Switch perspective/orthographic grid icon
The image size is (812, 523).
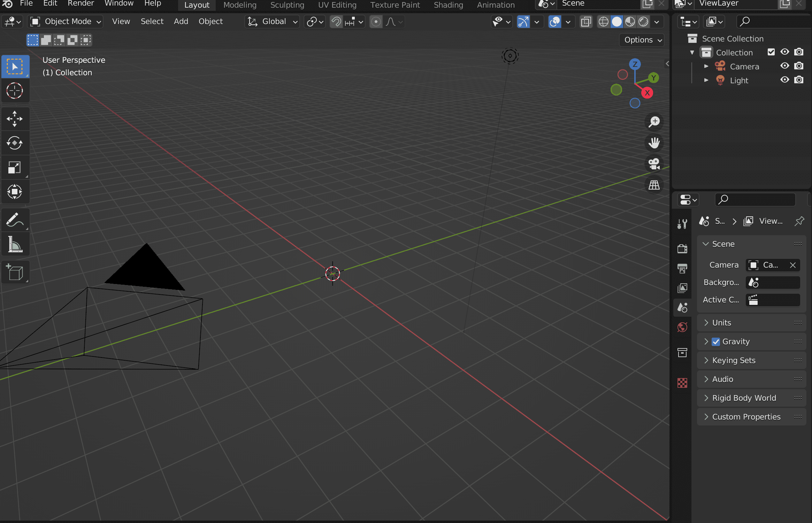(654, 185)
